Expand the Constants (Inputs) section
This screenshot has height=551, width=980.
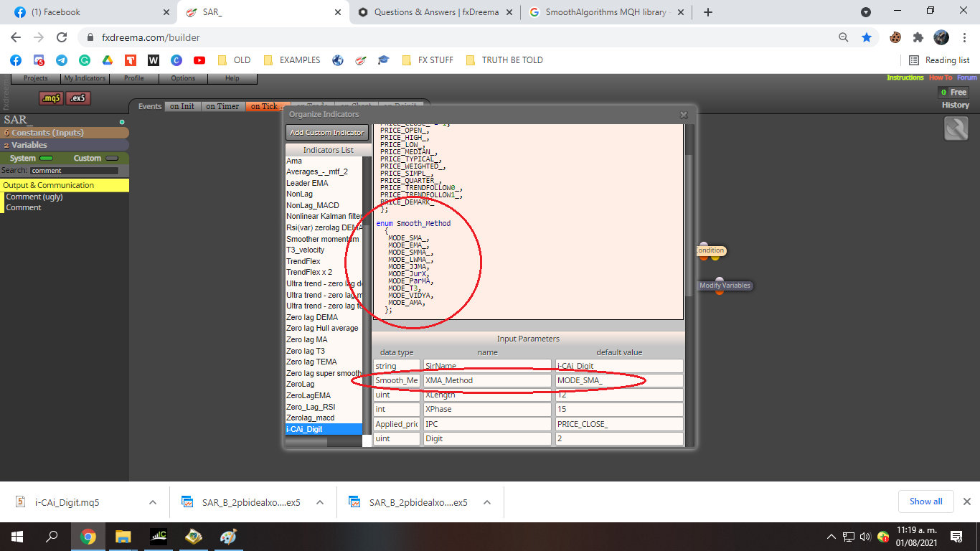65,133
